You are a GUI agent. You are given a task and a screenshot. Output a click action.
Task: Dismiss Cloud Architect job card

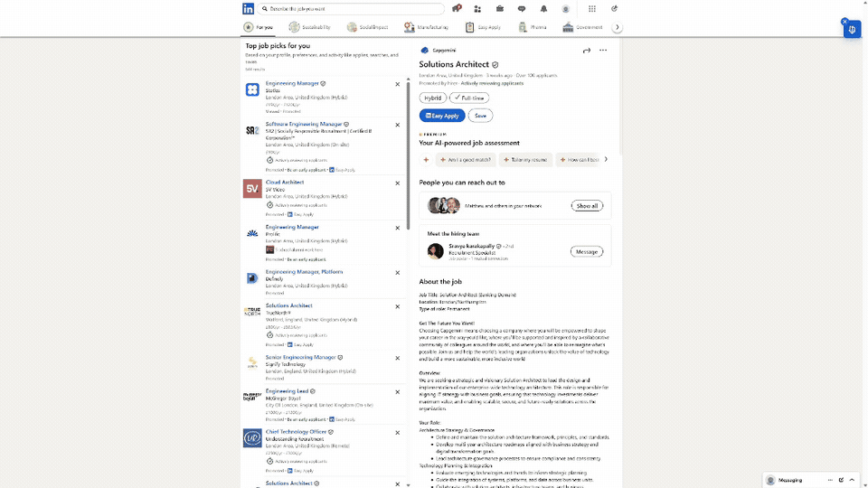point(398,183)
